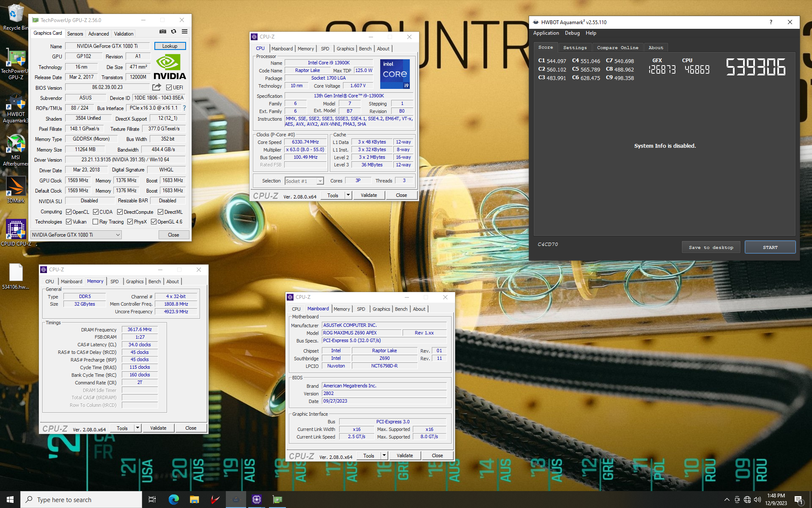Switch to the Advanced tab in GPU-Z
This screenshot has height=508, width=812.
[x=99, y=33]
